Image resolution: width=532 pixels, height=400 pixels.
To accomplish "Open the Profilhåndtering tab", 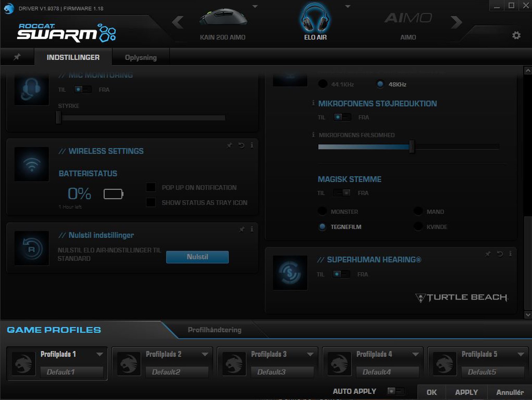I will pos(214,330).
